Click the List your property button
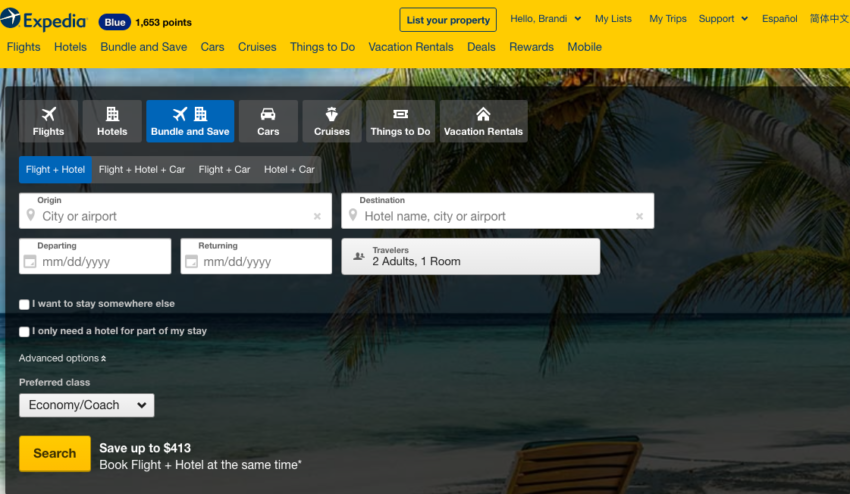Viewport: 850px width, 494px height. pyautogui.click(x=448, y=20)
